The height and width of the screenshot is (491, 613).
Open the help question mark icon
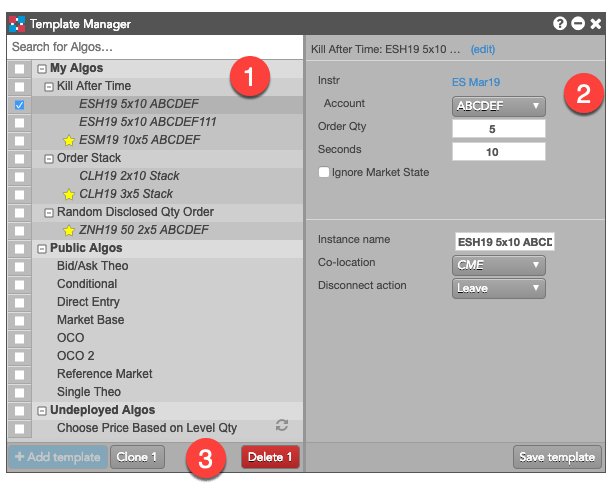559,23
